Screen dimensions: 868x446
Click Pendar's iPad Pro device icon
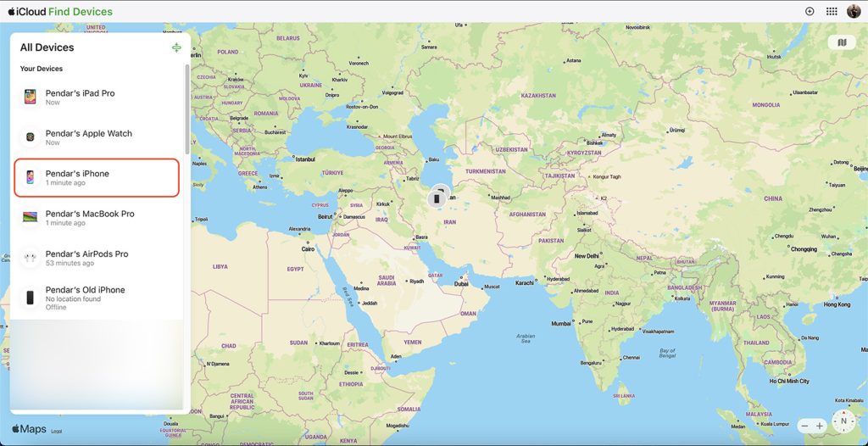coord(31,98)
